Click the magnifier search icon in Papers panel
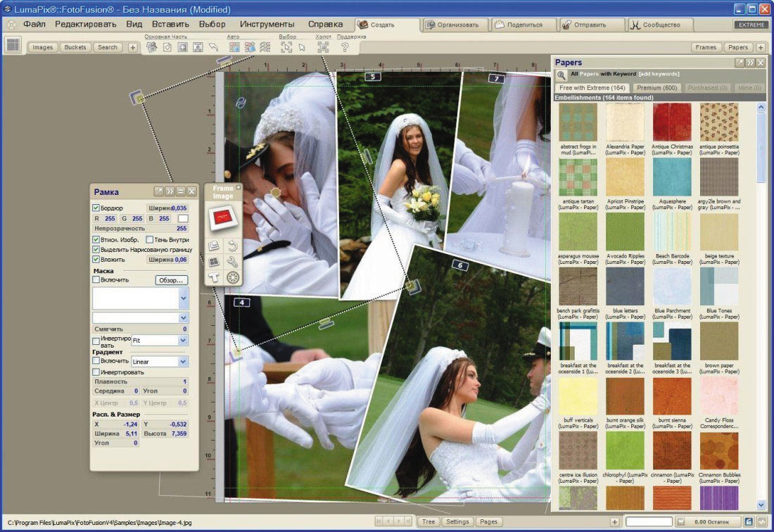This screenshot has width=774, height=532. (x=562, y=75)
